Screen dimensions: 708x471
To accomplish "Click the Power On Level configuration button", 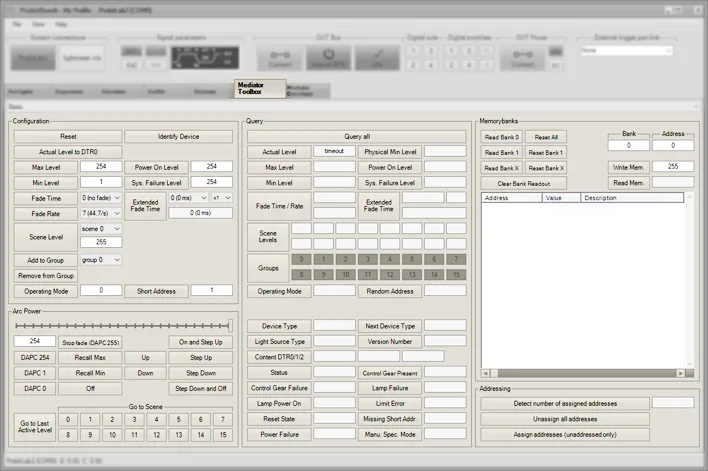I will pos(156,168).
